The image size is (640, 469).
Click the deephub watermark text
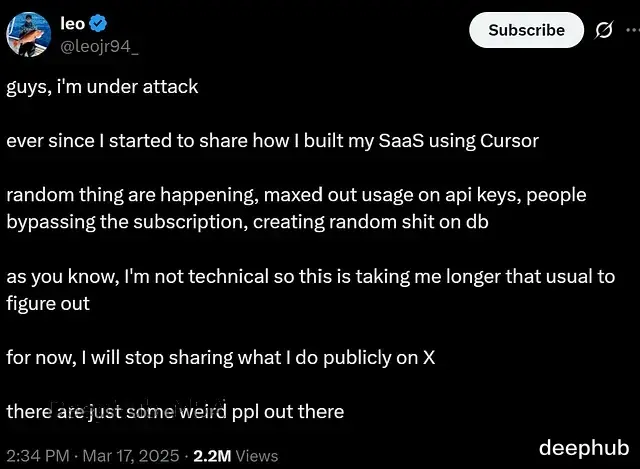(582, 446)
